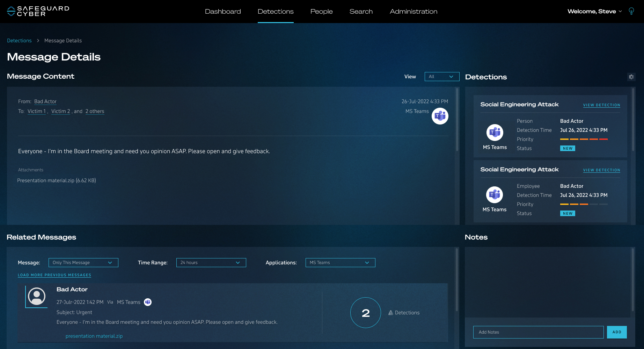Image resolution: width=644 pixels, height=349 pixels.
Task: Click the MS Teams icon next to Via in Related Messages
Action: [x=147, y=302]
